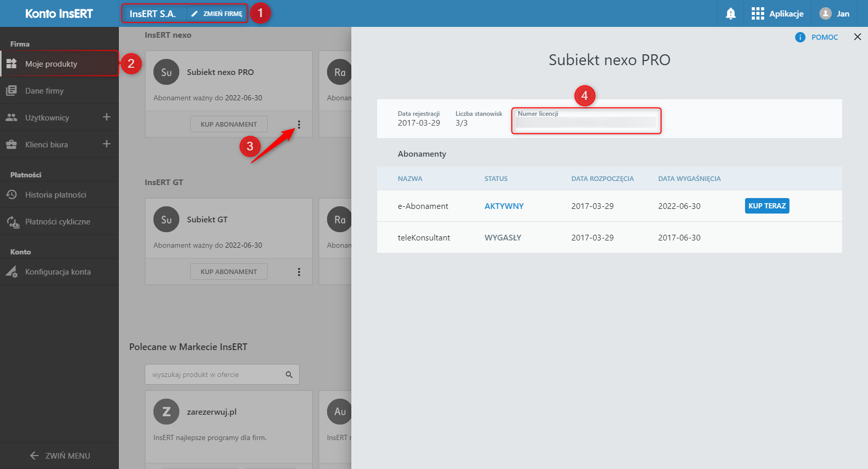Click the ZMIEŃ FIRMĘ button
Image resolution: width=868 pixels, height=469 pixels.
pyautogui.click(x=217, y=14)
